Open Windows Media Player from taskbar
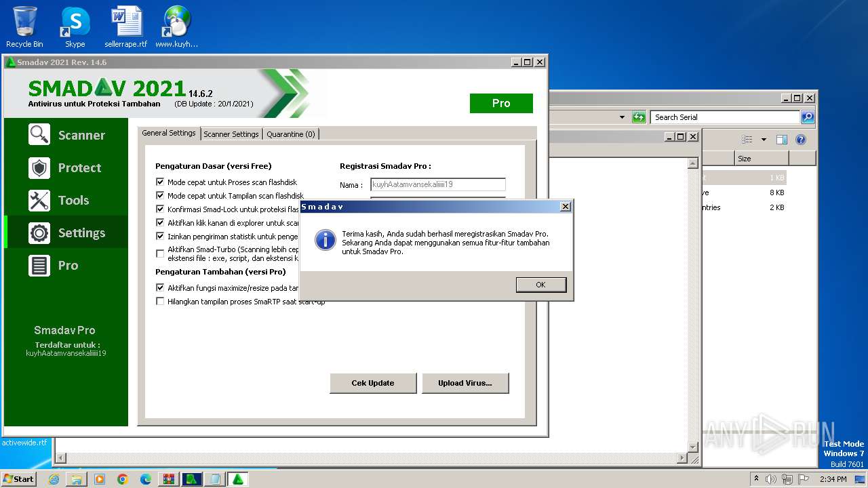This screenshot has width=868, height=488. point(100,479)
